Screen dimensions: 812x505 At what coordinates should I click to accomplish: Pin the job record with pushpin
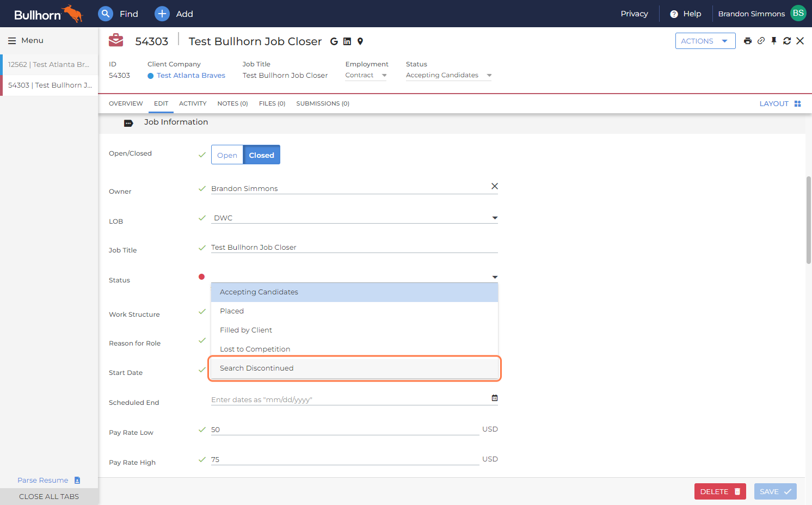(x=774, y=41)
